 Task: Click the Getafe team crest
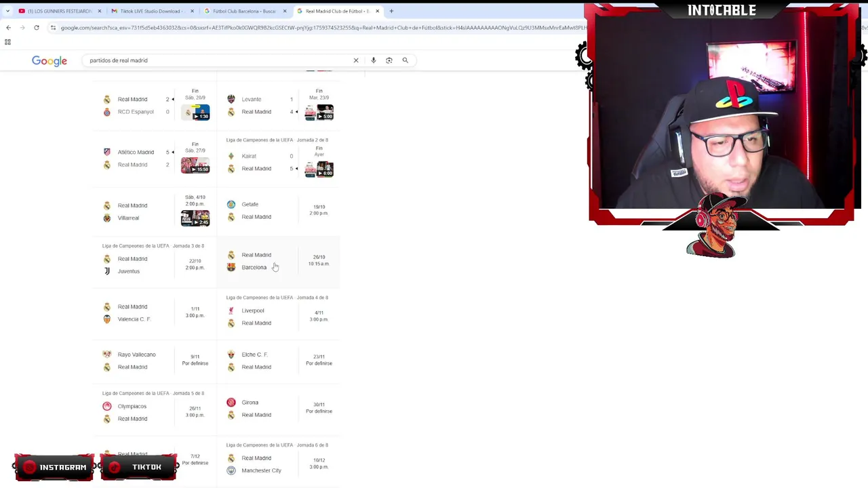point(231,204)
